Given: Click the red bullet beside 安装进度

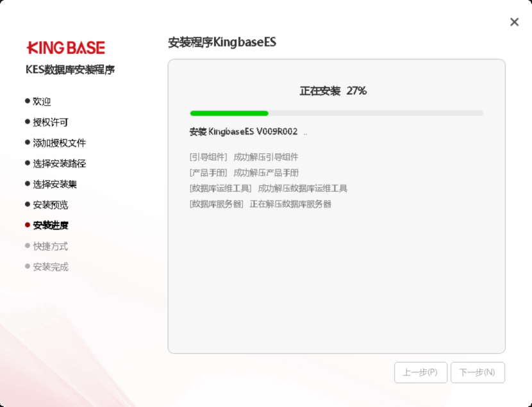Looking at the screenshot, I should (x=27, y=225).
